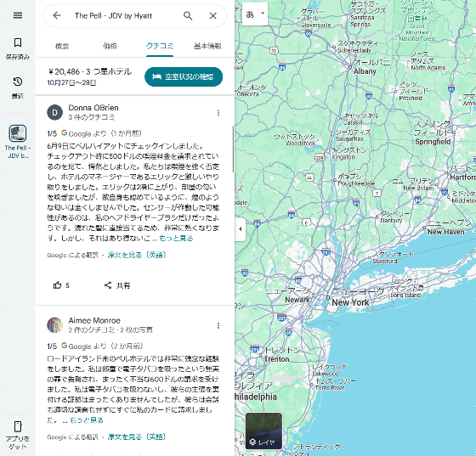
Task: Open options menu for Donna OBrien's review
Action: pyautogui.click(x=218, y=113)
